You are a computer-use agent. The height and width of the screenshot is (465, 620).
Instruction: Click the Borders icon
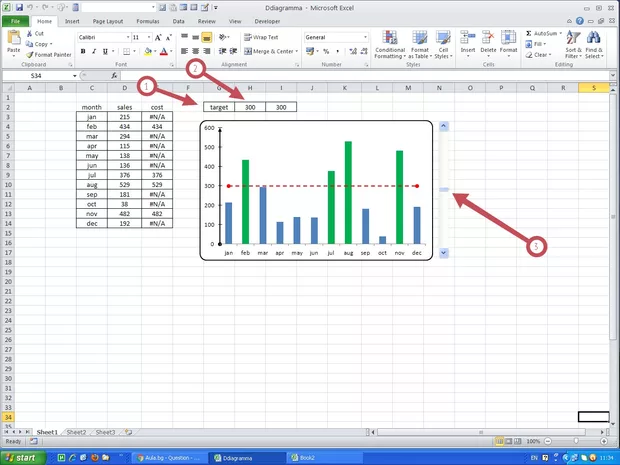(x=127, y=51)
